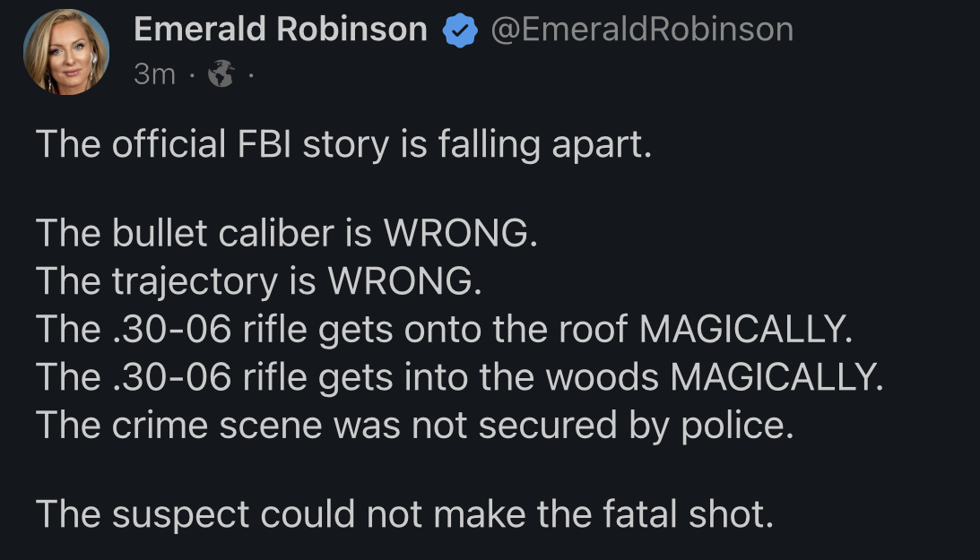Click the line about rifle into the woods

459,377
